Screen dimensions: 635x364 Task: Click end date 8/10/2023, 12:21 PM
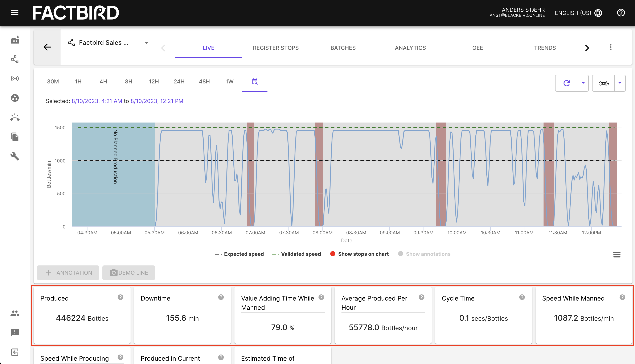click(157, 101)
